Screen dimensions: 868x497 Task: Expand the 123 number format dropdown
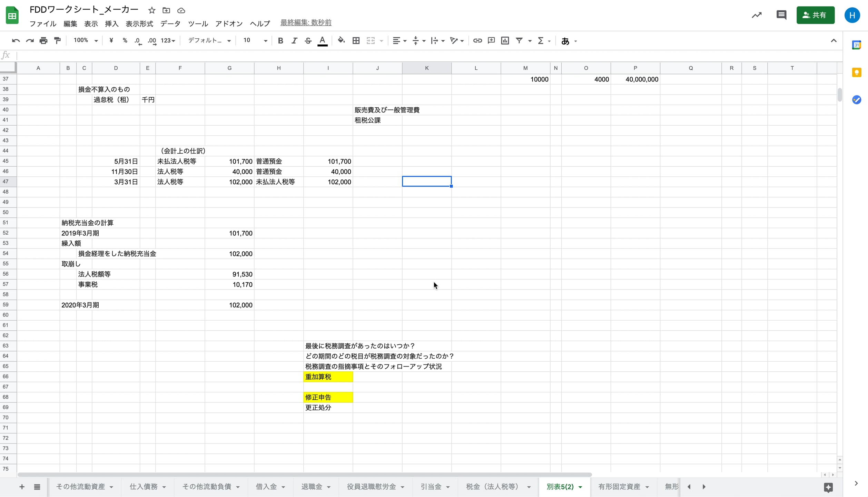coord(168,40)
